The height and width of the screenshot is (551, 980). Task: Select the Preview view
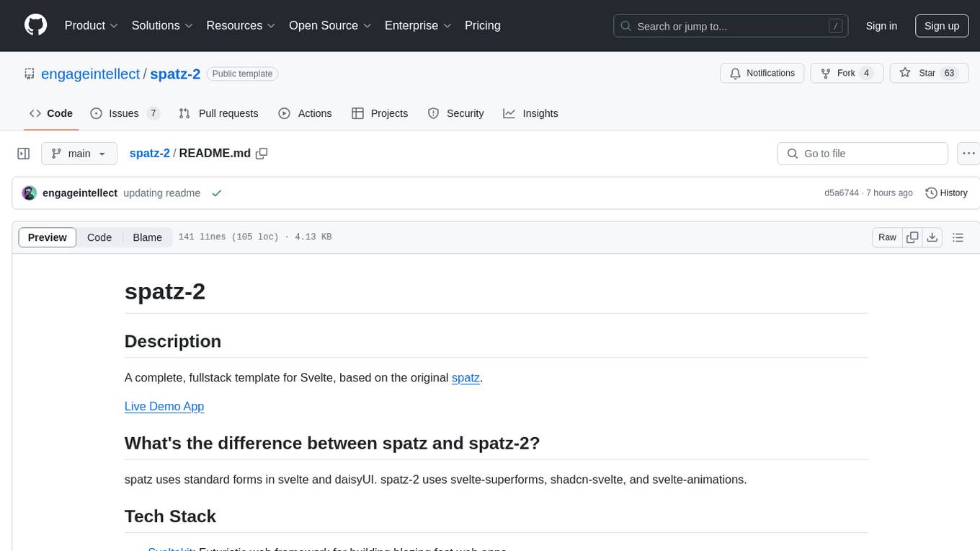coord(47,237)
